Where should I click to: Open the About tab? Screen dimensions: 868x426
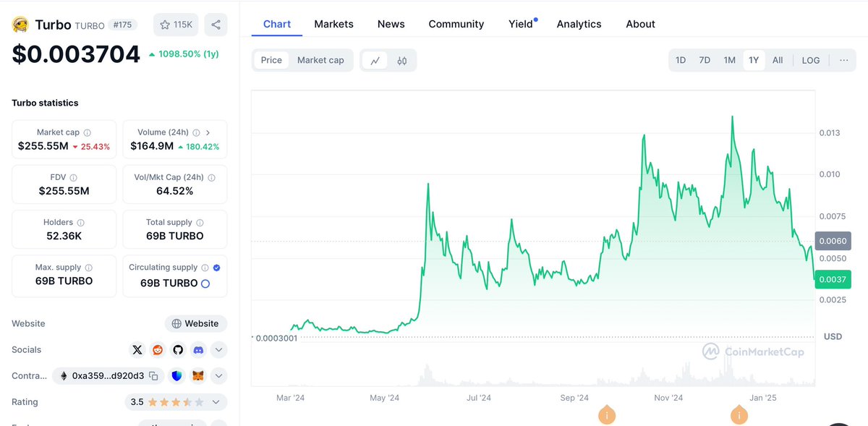640,24
